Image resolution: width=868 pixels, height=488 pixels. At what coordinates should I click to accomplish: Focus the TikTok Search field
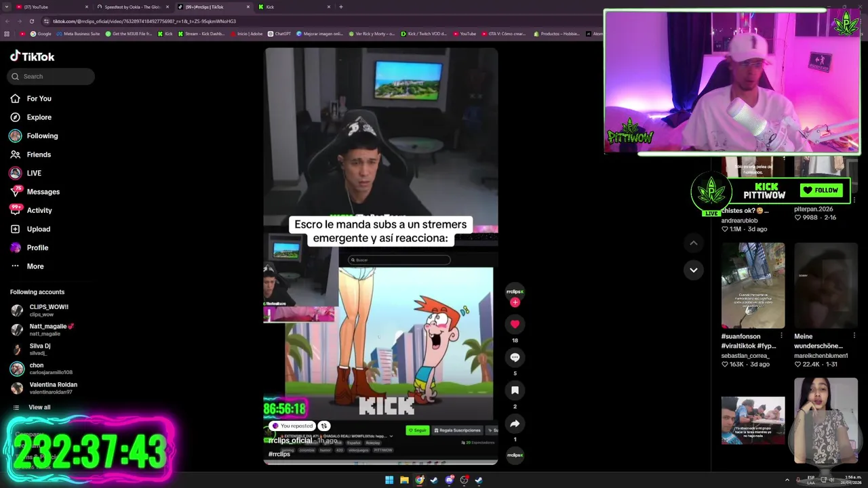click(51, 76)
